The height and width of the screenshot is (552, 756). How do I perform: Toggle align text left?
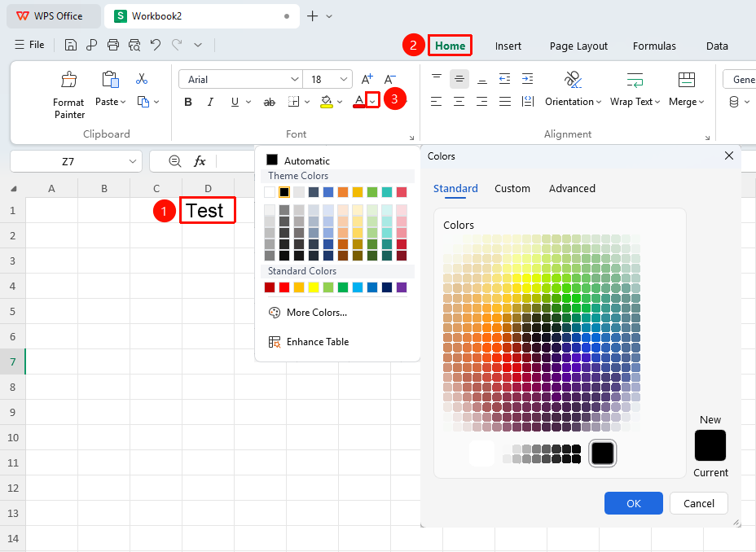pyautogui.click(x=436, y=102)
